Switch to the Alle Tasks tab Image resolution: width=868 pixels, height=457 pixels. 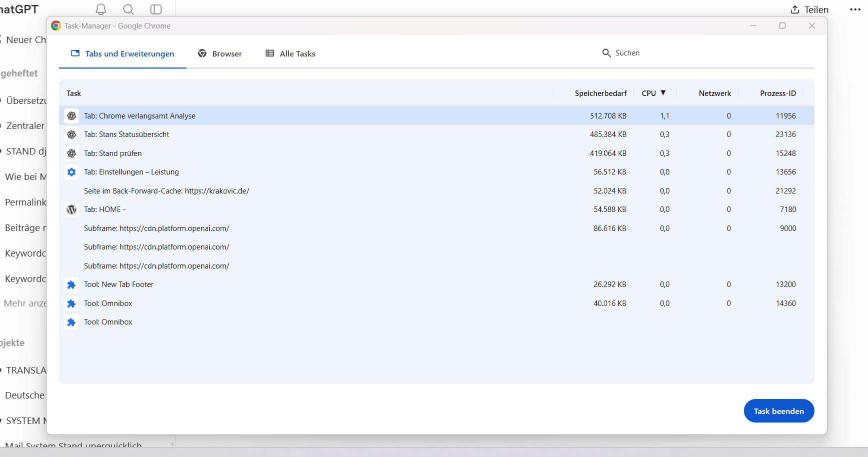point(291,53)
